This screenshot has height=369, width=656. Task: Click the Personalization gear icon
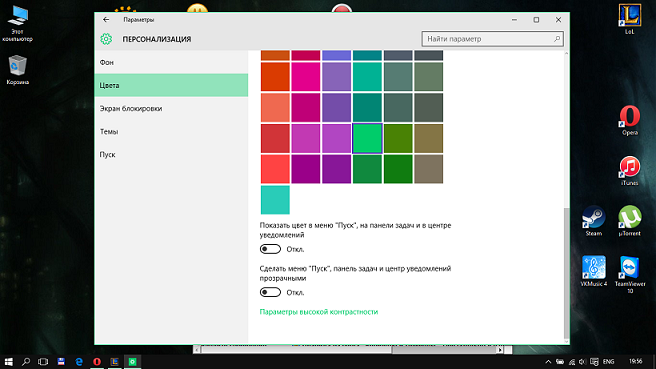106,39
